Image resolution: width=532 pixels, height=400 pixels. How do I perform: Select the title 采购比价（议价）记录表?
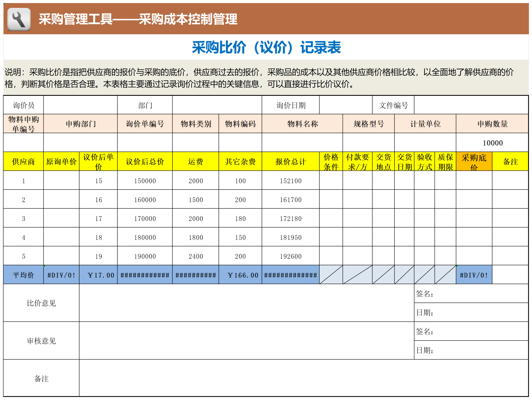pos(266,47)
